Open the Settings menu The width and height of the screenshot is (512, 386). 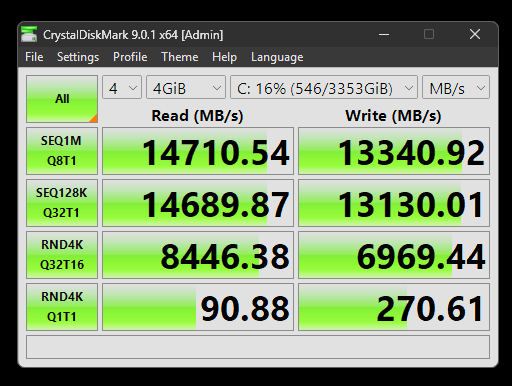point(78,57)
